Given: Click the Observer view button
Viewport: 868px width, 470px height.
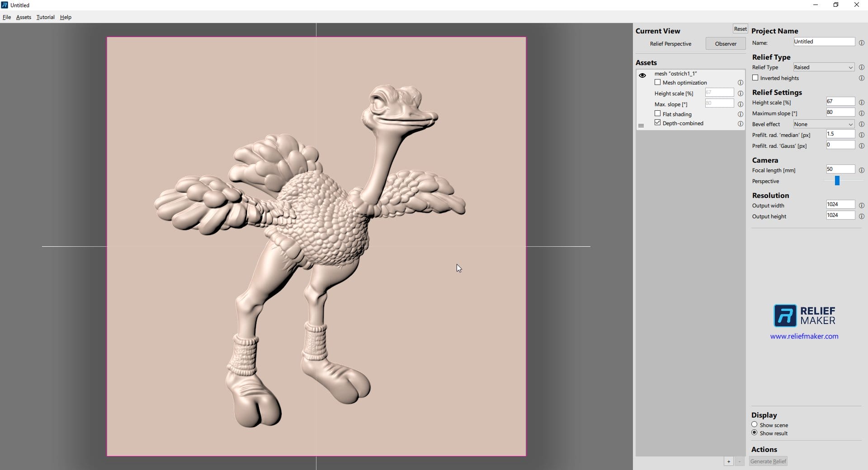Looking at the screenshot, I should click(725, 44).
